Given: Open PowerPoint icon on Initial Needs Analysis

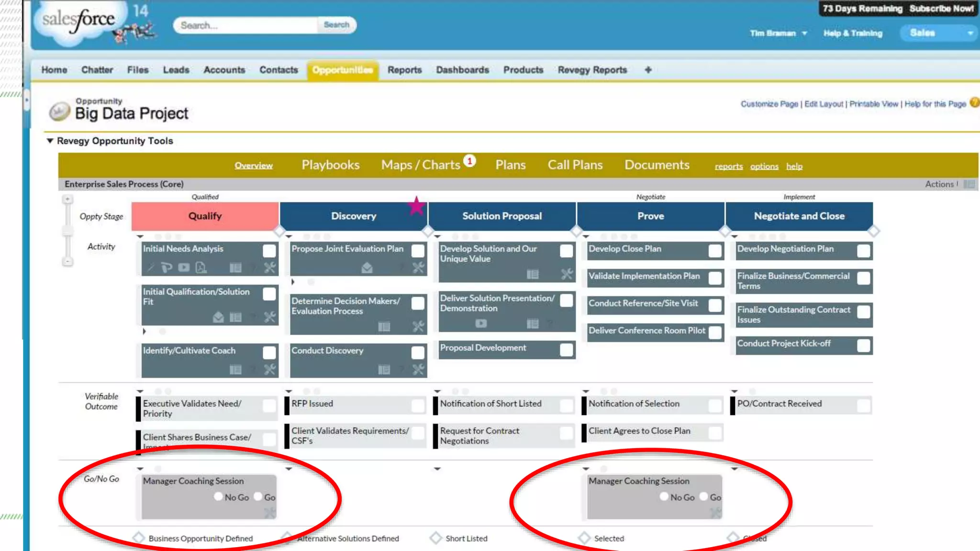Looking at the screenshot, I should pyautogui.click(x=167, y=268).
